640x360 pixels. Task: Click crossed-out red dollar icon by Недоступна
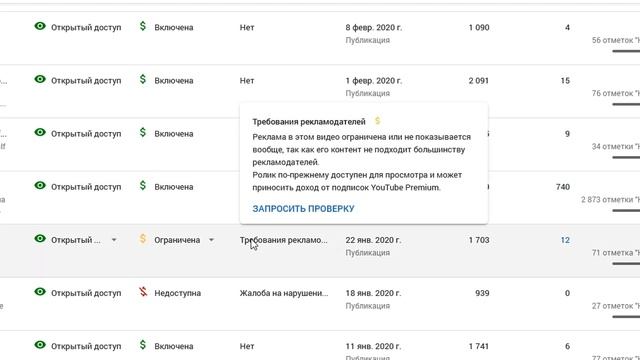tap(143, 292)
